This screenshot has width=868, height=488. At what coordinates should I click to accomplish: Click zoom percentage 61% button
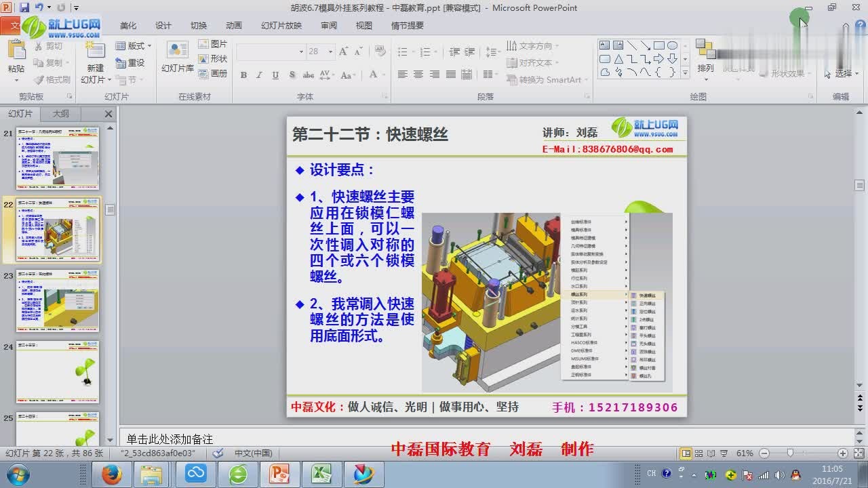pyautogui.click(x=745, y=453)
